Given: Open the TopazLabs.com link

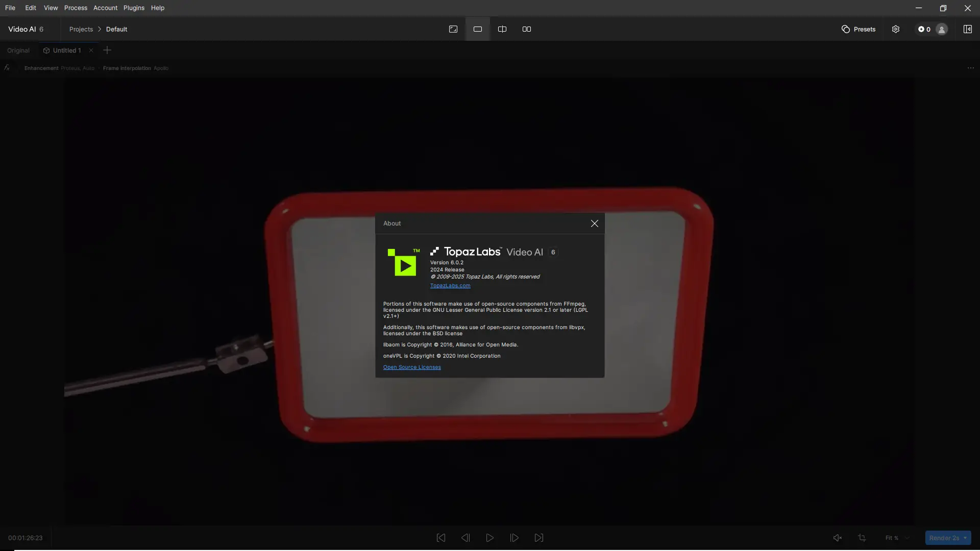Looking at the screenshot, I should pos(450,286).
